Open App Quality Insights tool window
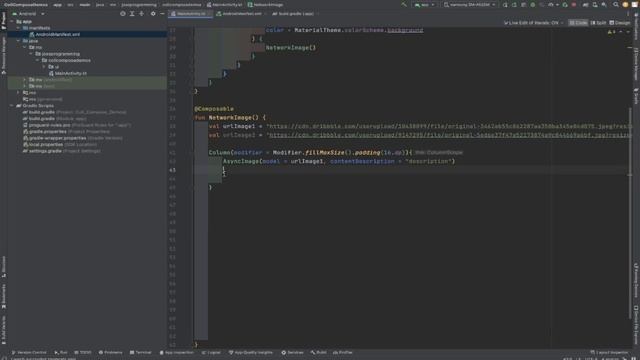This screenshot has width=640, height=360. tap(251, 353)
